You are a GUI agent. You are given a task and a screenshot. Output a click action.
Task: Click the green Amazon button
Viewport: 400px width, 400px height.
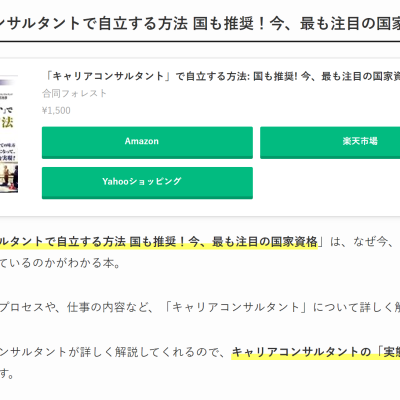click(147, 142)
